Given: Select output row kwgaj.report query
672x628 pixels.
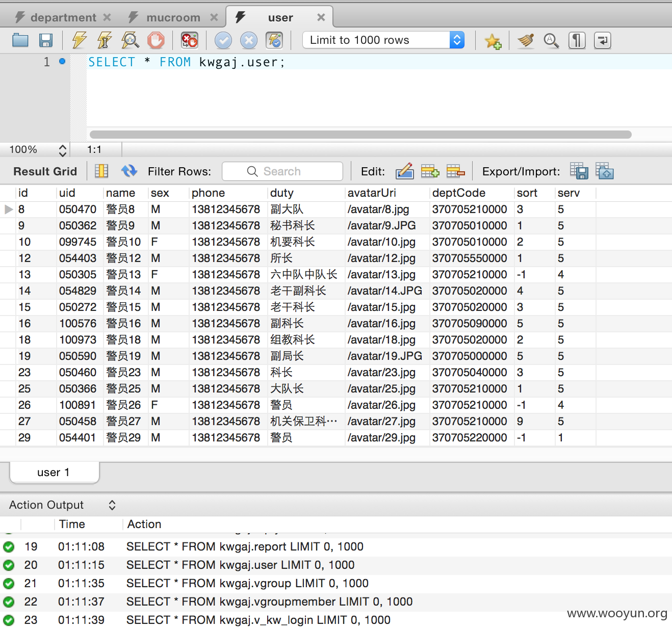Looking at the screenshot, I should [x=336, y=547].
